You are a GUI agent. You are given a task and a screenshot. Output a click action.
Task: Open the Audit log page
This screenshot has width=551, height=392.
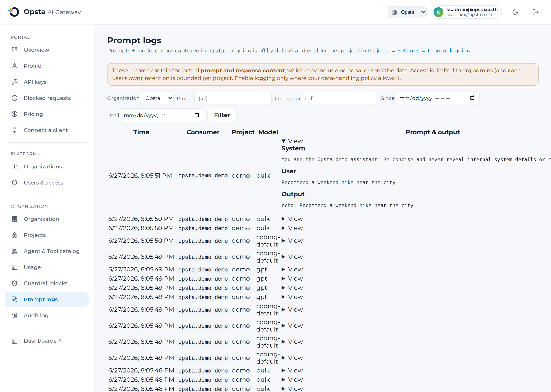(x=47, y=315)
